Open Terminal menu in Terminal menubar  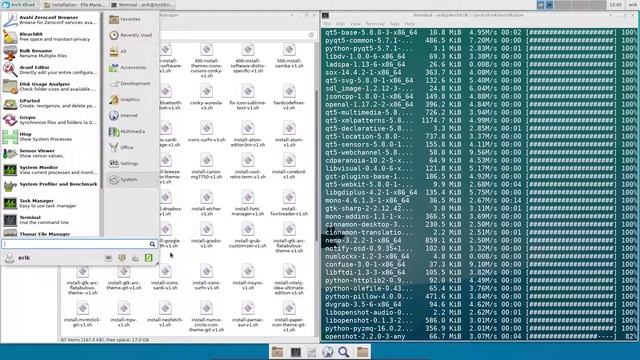point(375,24)
